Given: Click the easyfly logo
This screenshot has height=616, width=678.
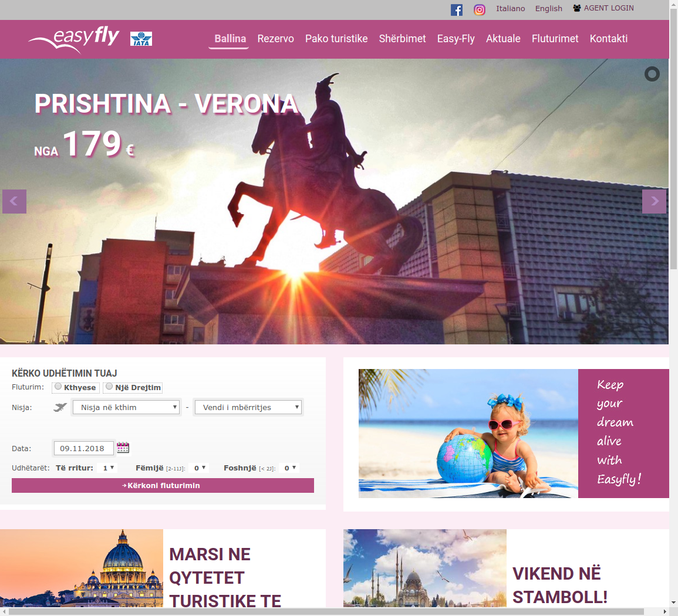Looking at the screenshot, I should (x=74, y=39).
